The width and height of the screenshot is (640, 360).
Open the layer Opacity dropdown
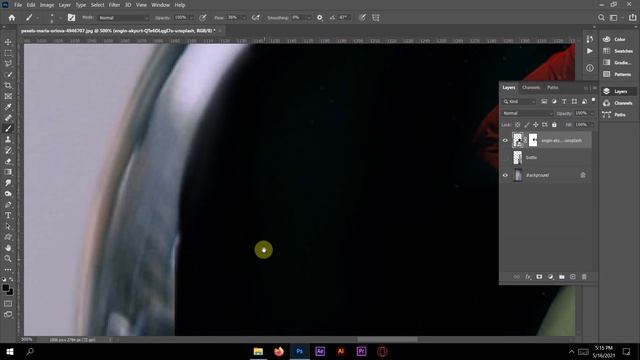click(591, 113)
